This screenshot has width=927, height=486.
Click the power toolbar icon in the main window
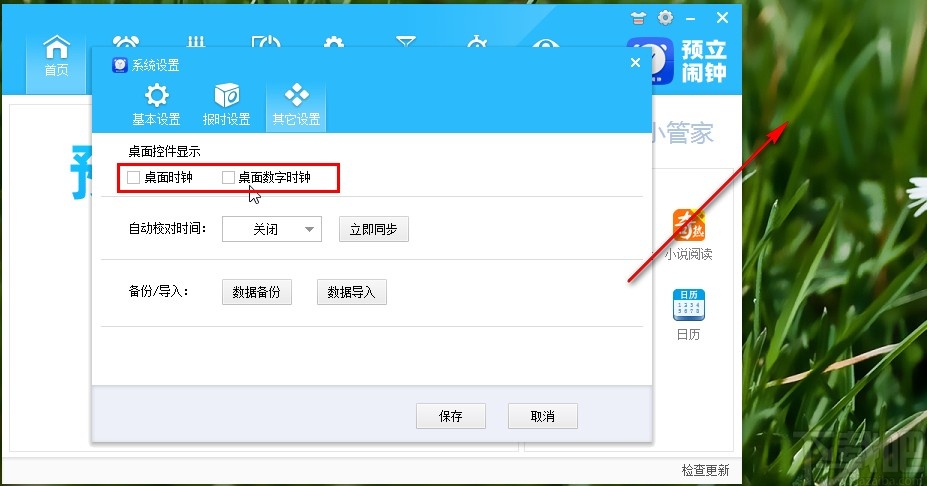click(265, 41)
